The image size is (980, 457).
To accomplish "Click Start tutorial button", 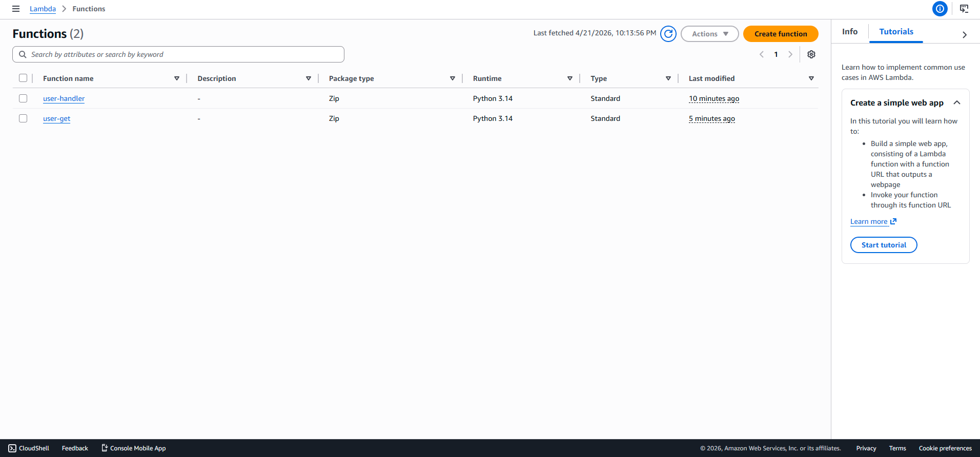I will click(884, 245).
